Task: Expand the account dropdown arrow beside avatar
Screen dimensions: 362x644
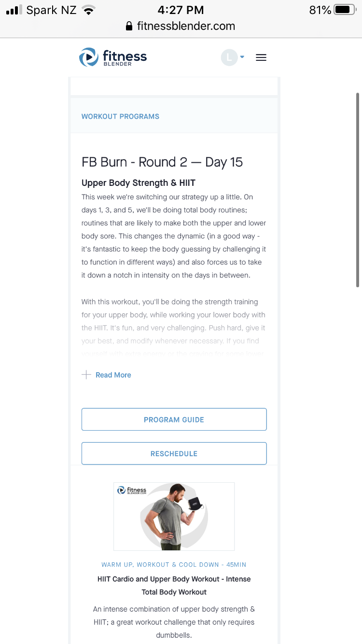Action: (242, 57)
